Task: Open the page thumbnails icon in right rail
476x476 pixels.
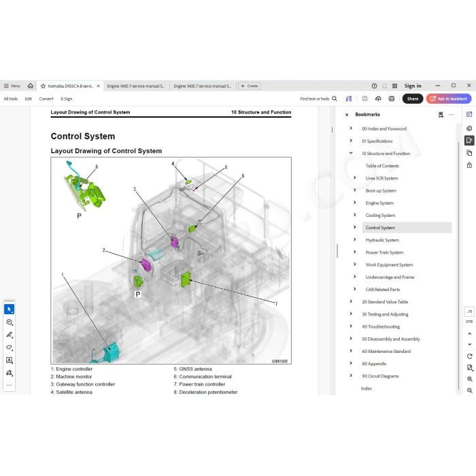Action: [469, 153]
